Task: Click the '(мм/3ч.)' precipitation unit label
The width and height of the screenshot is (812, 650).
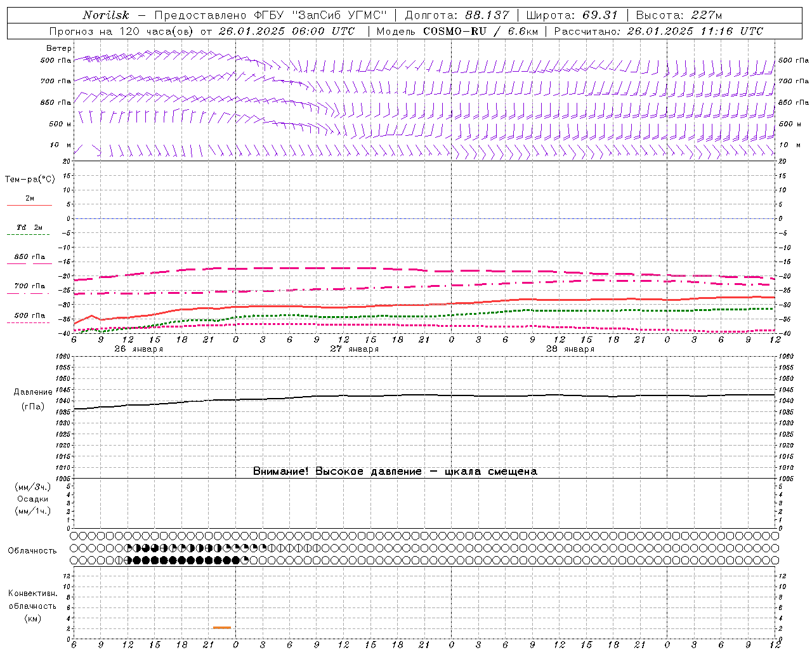Action: tap(33, 487)
